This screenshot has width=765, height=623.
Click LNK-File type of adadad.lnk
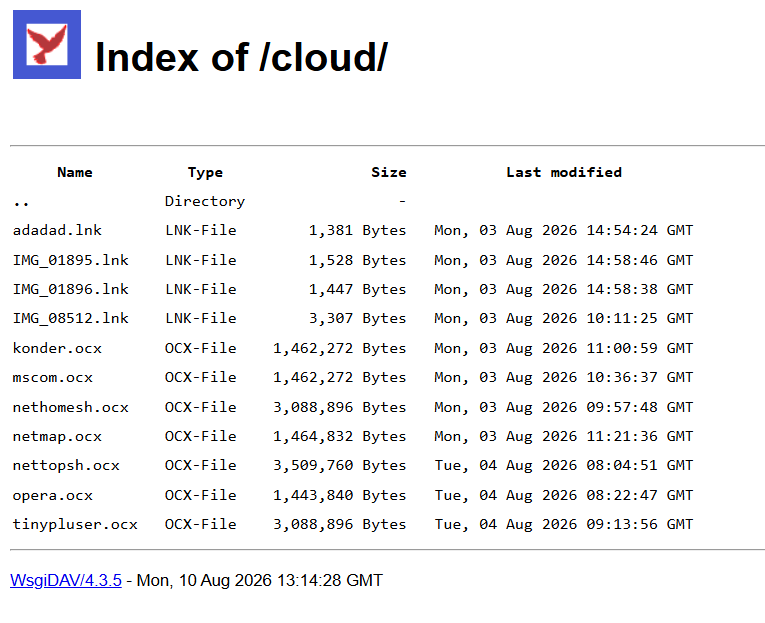point(201,230)
